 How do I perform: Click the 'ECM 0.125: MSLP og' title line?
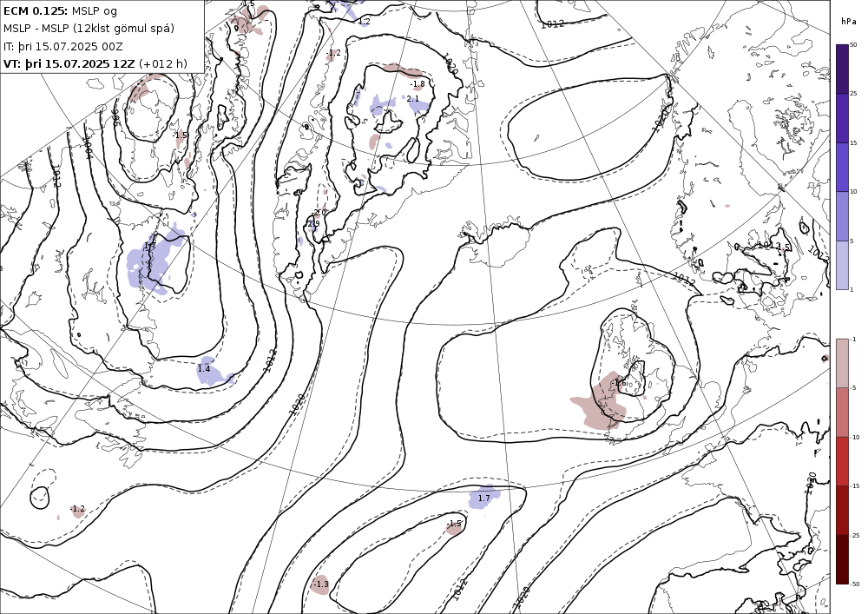coord(60,11)
